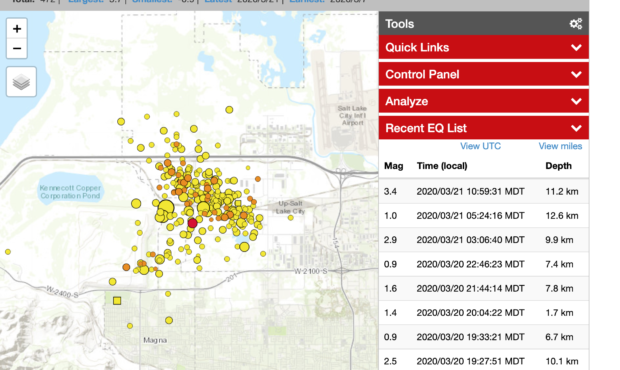Select the 11.2 km depth value
The height and width of the screenshot is (370, 620).
(x=562, y=192)
